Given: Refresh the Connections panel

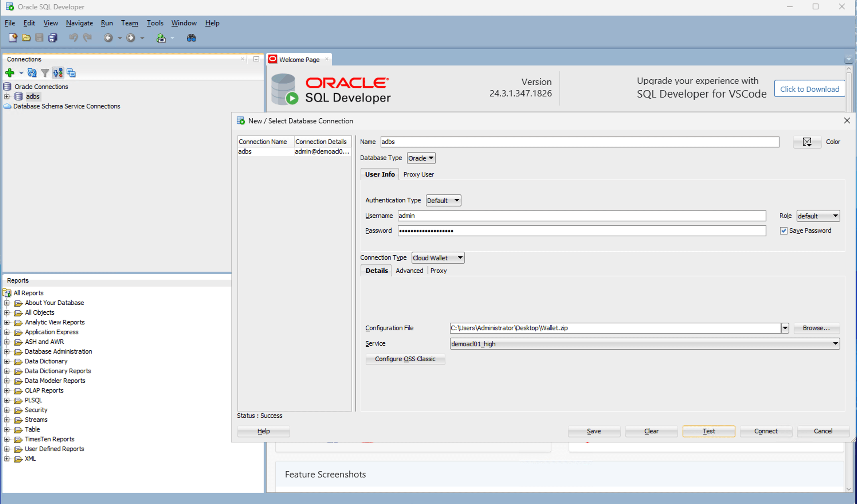Looking at the screenshot, I should coord(32,73).
